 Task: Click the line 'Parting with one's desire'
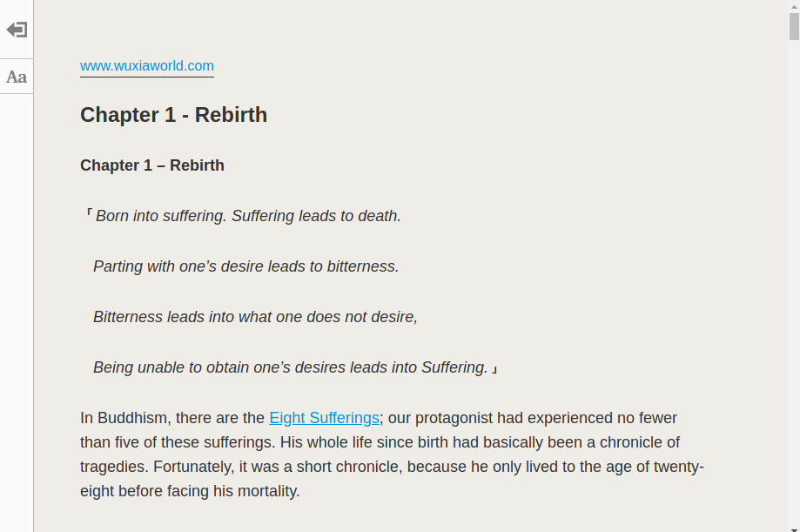(x=245, y=266)
